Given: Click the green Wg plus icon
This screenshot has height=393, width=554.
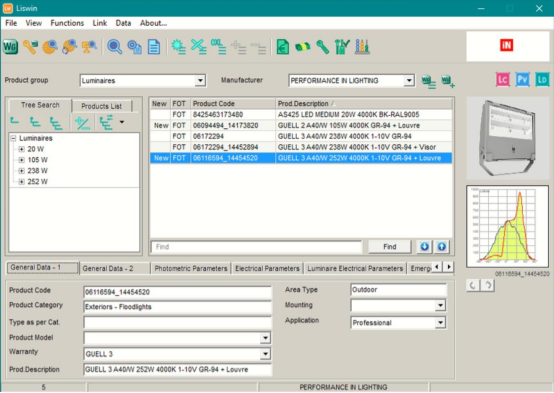Looking at the screenshot, I should pyautogui.click(x=448, y=81).
